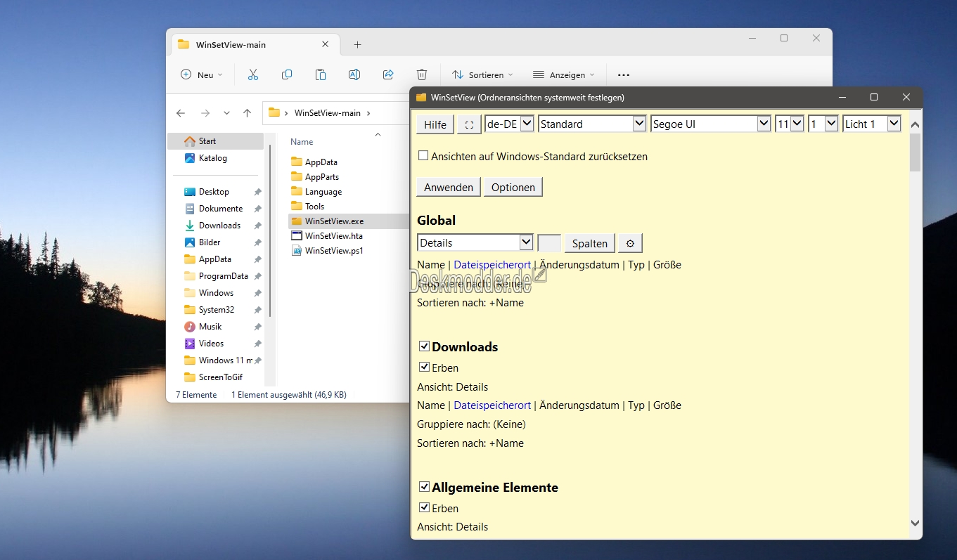Click the Hilfe button

click(x=435, y=124)
